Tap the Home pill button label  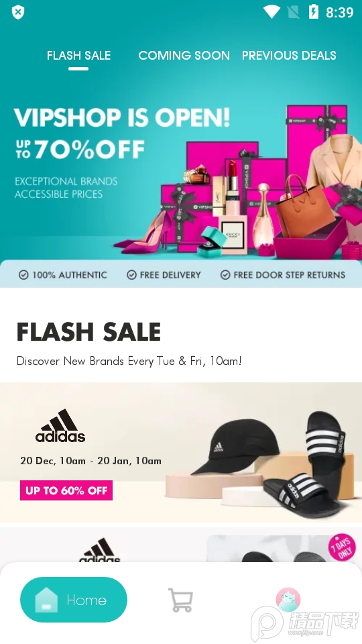(86, 600)
